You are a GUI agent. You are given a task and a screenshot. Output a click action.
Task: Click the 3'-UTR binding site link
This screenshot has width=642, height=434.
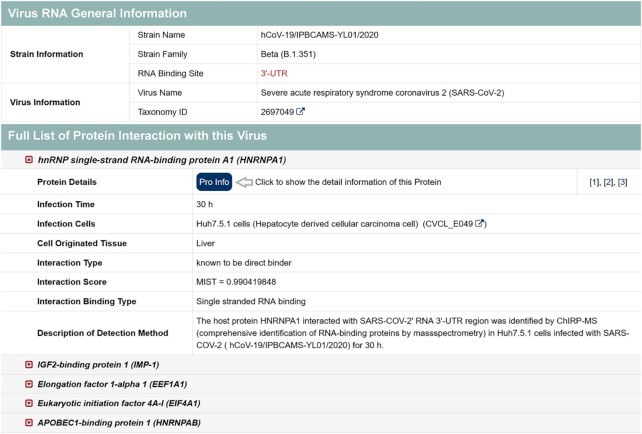pyautogui.click(x=274, y=73)
